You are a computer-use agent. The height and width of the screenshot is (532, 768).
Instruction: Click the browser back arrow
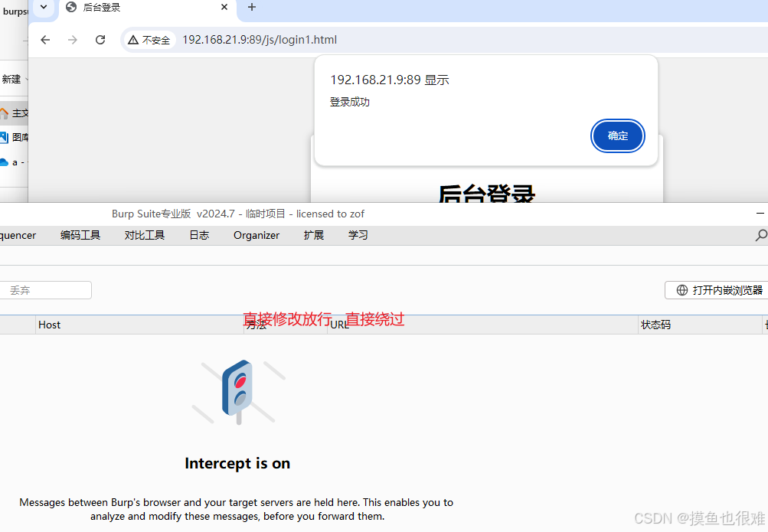pos(45,40)
